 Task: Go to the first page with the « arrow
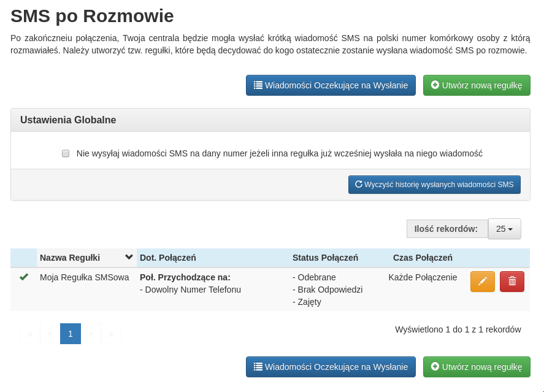pos(30,334)
